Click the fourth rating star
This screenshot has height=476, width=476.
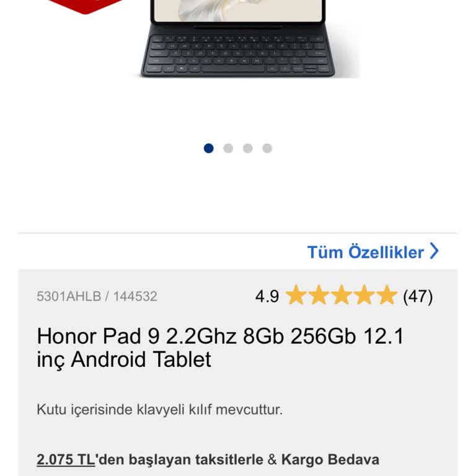click(x=364, y=295)
